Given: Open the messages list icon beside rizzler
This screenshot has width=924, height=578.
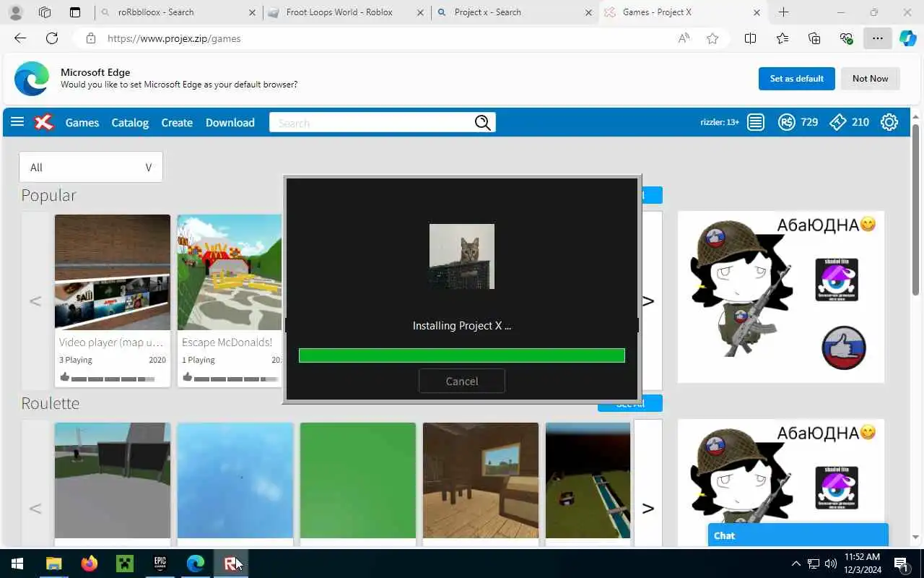Looking at the screenshot, I should pyautogui.click(x=756, y=122).
